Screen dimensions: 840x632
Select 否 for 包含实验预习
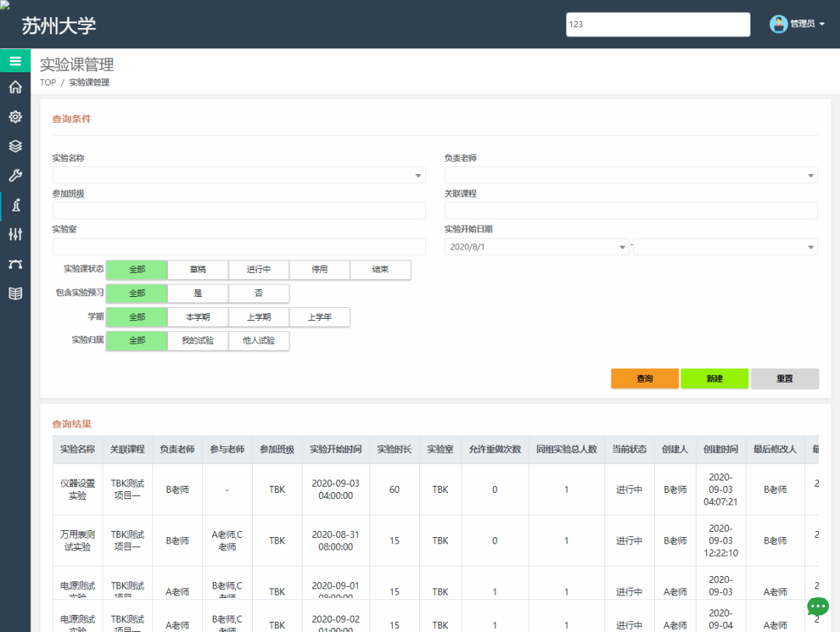point(259,293)
